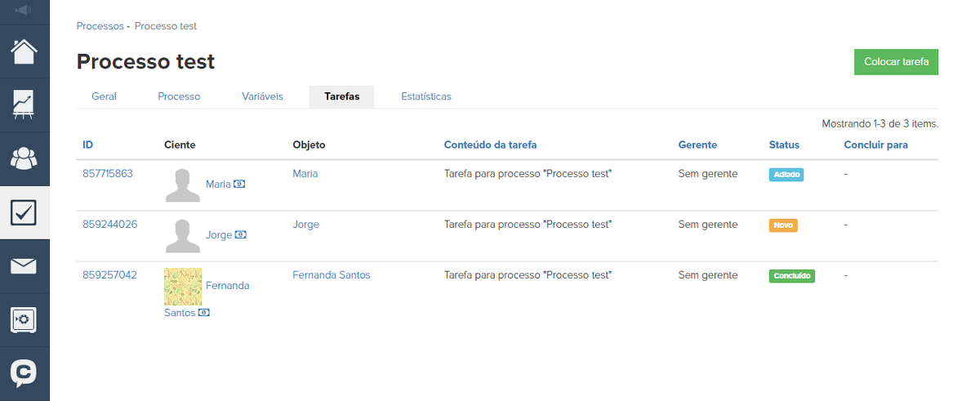Click the speaker megaphone icon at top of sidebar
The image size is (980, 401).
pos(23,11)
